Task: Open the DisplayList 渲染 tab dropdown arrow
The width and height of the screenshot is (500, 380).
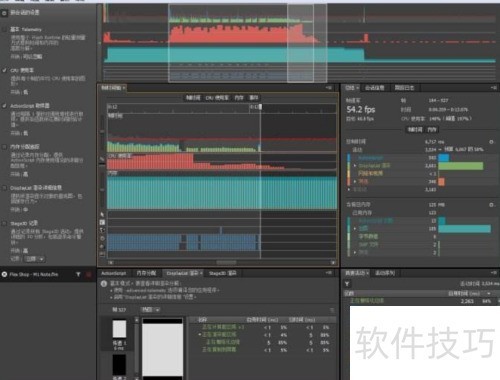Action: pos(201,274)
